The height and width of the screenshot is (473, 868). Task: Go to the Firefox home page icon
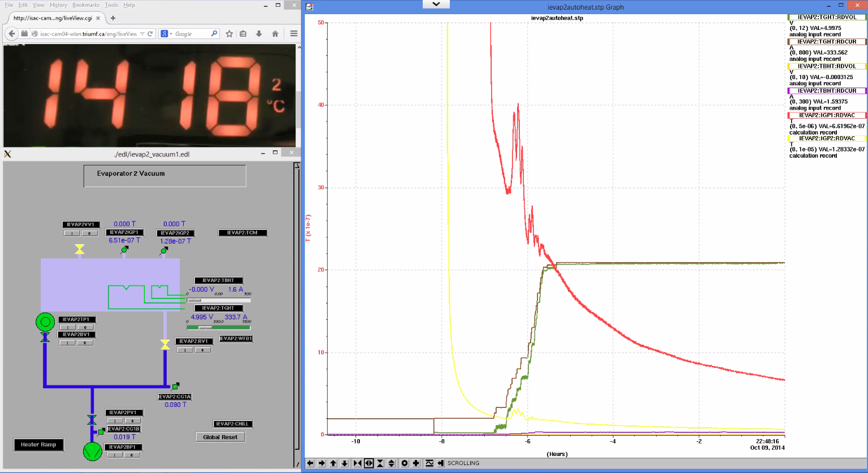pyautogui.click(x=275, y=34)
